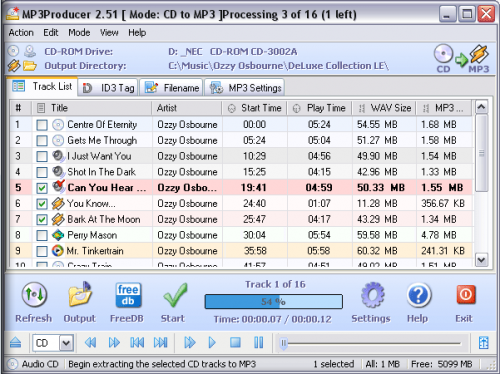500x374 pixels.
Task: Click the track list scroll down arrow
Action: [481, 260]
